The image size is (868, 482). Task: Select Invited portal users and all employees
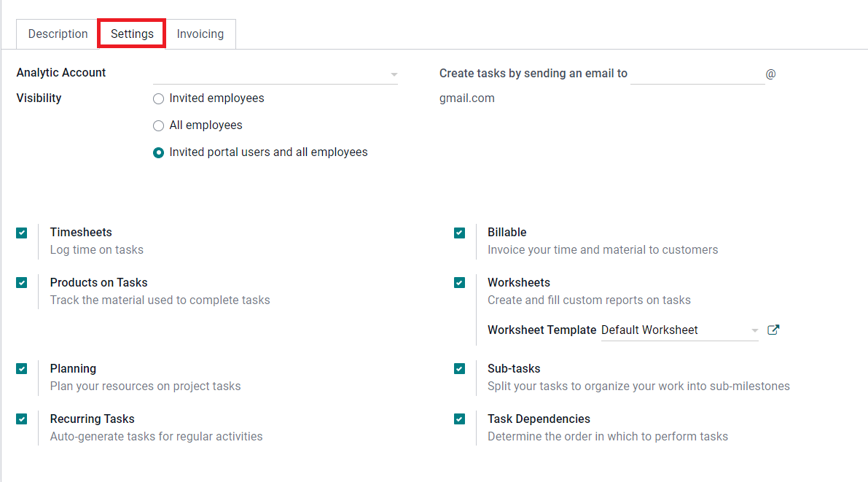coord(158,153)
